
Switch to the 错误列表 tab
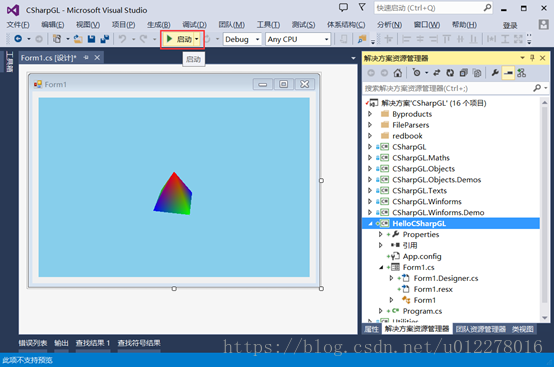33,343
